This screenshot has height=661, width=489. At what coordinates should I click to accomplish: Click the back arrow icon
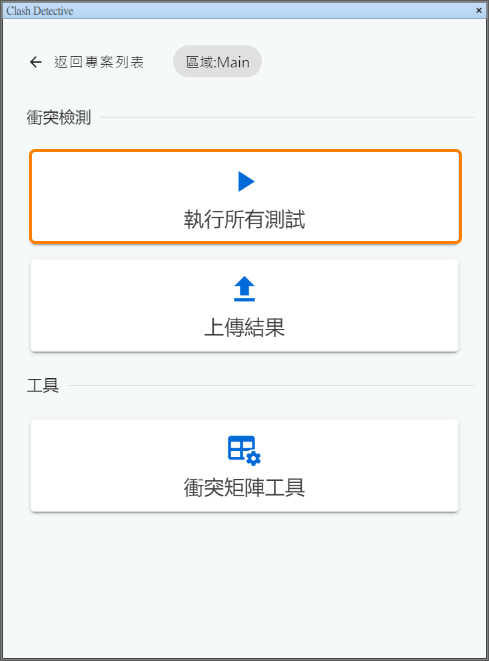click(x=36, y=62)
